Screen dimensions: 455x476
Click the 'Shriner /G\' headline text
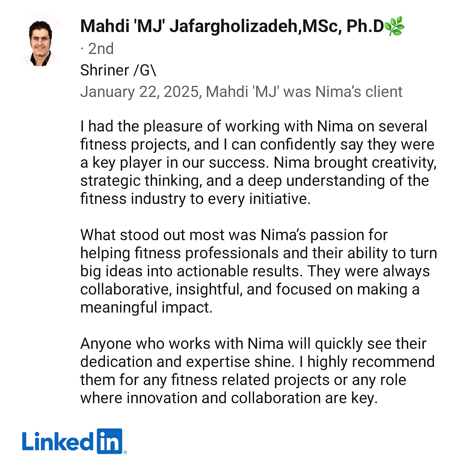pyautogui.click(x=118, y=70)
